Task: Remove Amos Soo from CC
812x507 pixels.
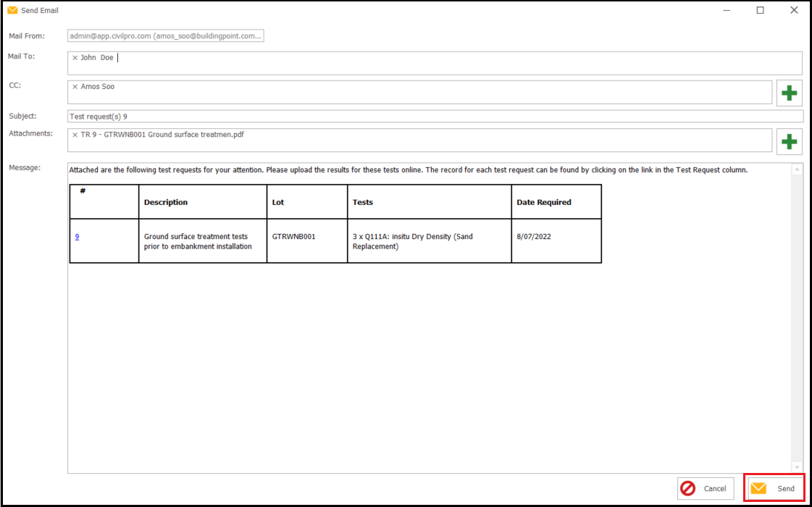Action: 75,87
